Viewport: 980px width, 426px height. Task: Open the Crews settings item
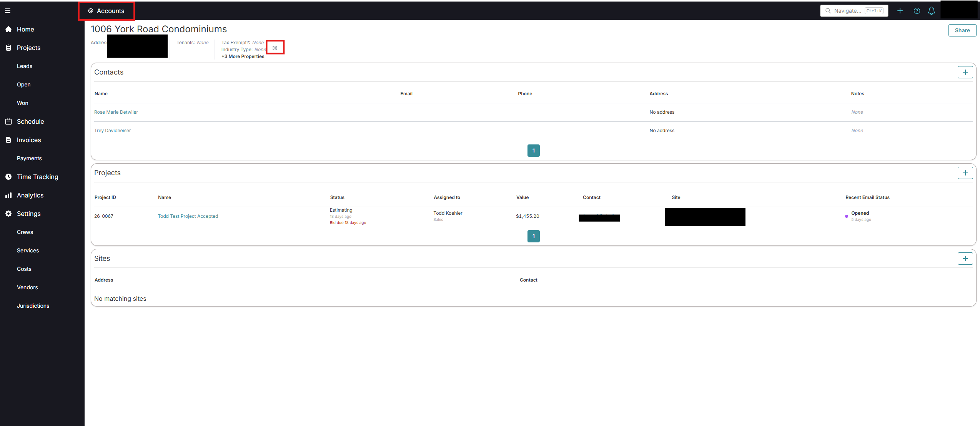(25, 232)
